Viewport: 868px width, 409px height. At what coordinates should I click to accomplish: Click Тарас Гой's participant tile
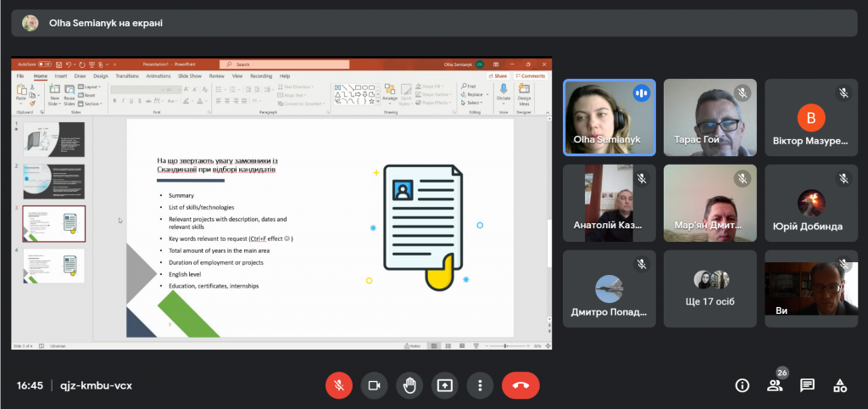(x=710, y=117)
